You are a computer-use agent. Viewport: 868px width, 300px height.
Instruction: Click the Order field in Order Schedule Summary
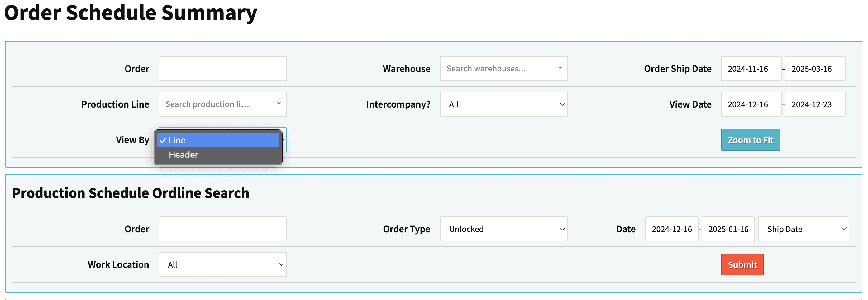click(x=222, y=69)
